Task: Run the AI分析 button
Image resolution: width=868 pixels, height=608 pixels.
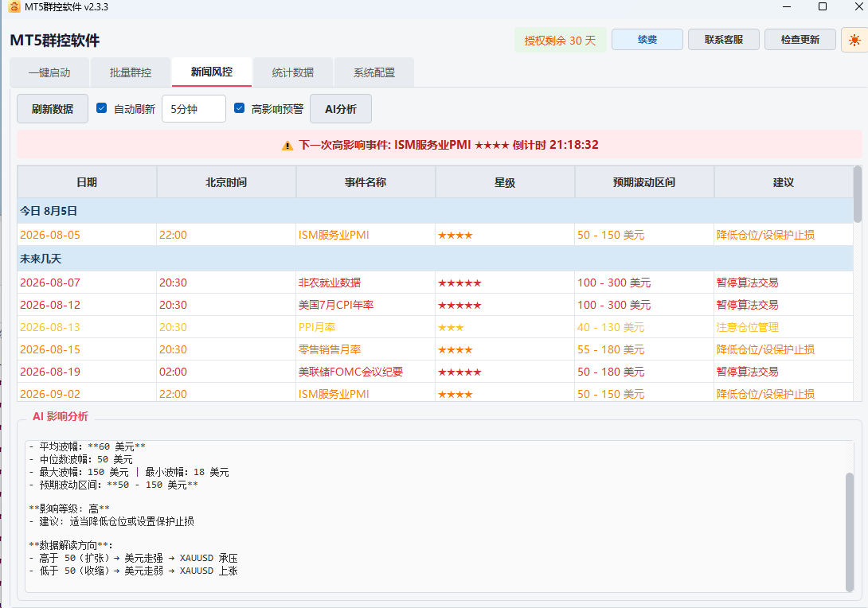Action: [x=341, y=108]
